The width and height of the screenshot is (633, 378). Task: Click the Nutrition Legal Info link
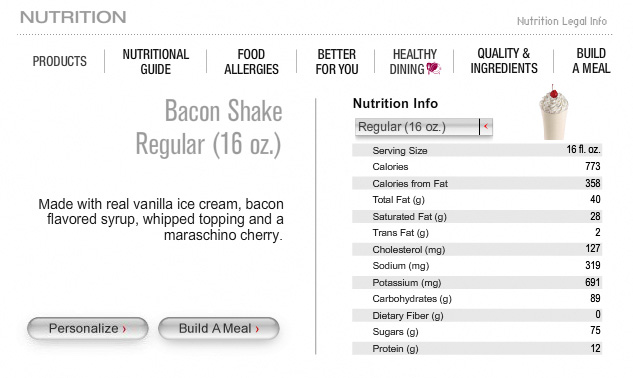(562, 21)
